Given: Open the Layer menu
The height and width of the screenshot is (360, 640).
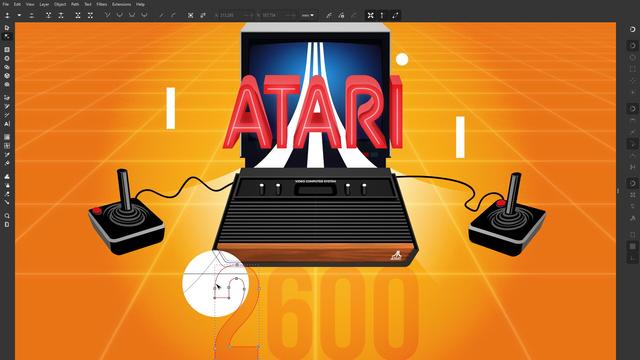Looking at the screenshot, I should coord(44,4).
